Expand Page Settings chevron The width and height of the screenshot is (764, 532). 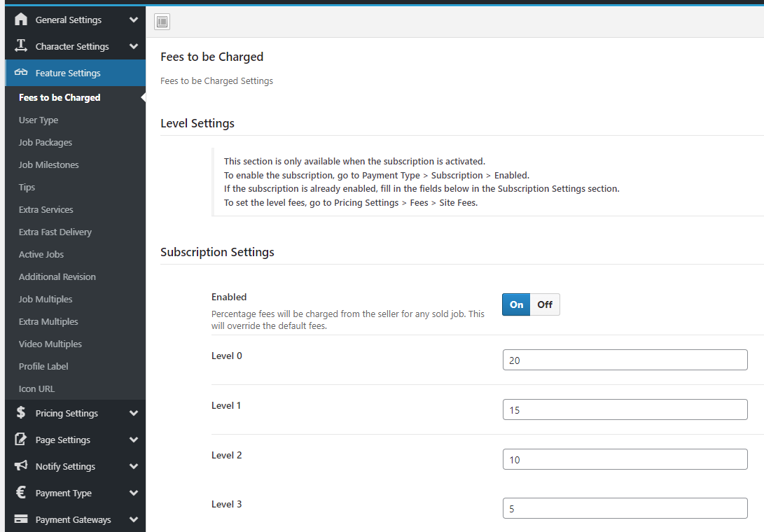click(x=134, y=440)
